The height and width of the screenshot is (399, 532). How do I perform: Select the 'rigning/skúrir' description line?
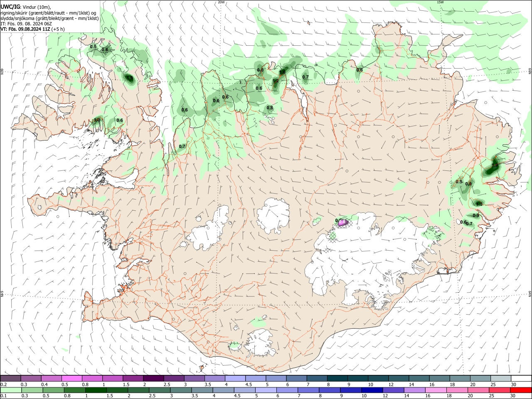48,13
